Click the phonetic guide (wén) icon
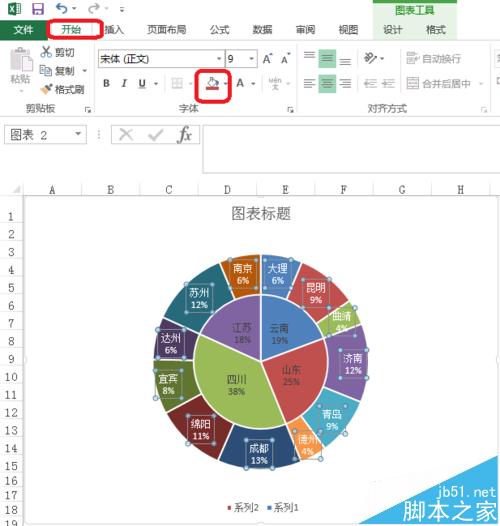 (275, 83)
